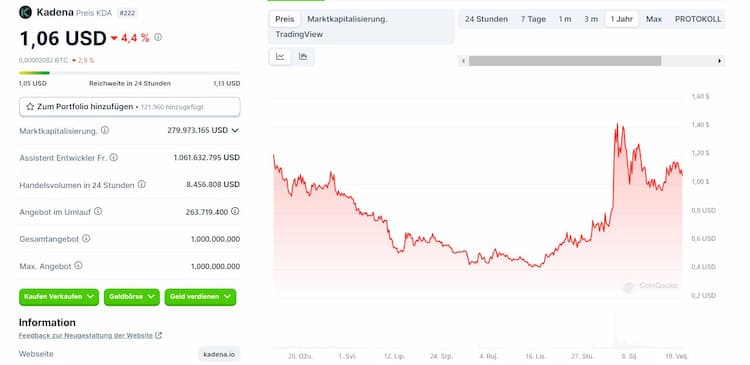750x365 pixels.
Task: Click the right arrow of the range scrollbar
Action: (719, 61)
